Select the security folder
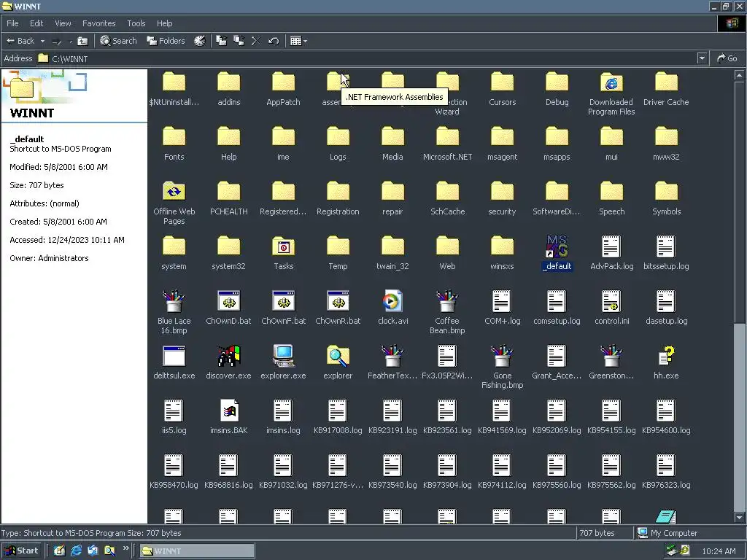 tap(502, 199)
